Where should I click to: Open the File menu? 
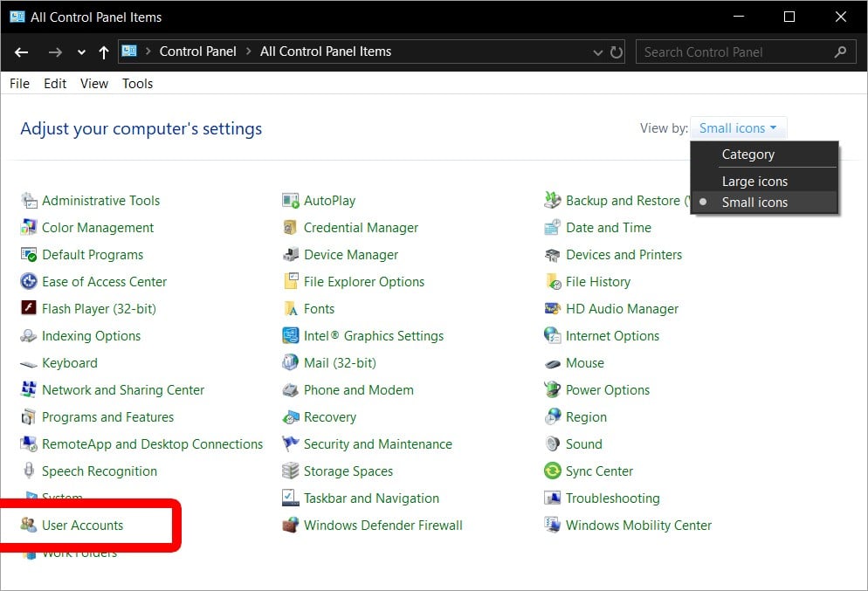(18, 83)
